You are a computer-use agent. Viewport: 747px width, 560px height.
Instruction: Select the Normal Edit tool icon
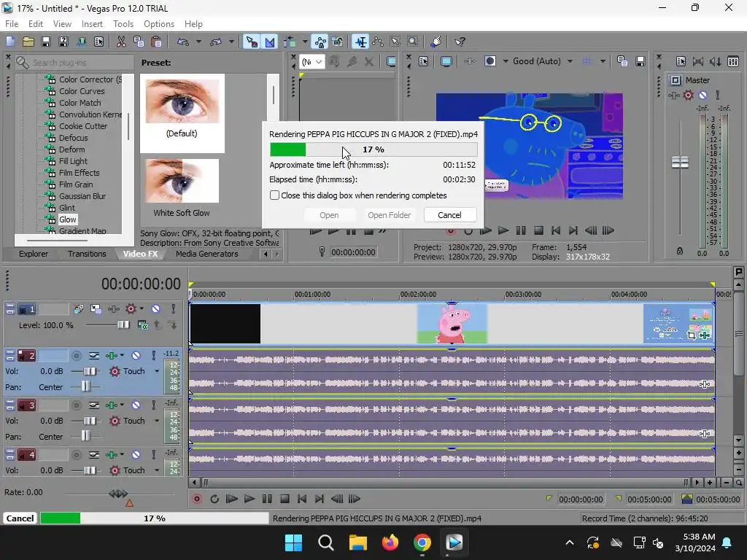tap(360, 42)
